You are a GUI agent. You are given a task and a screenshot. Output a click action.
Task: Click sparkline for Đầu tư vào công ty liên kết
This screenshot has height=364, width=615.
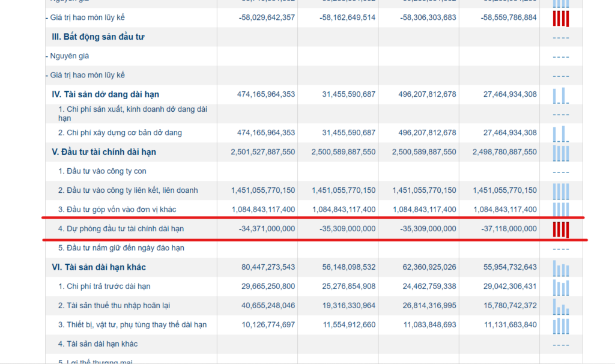(561, 192)
